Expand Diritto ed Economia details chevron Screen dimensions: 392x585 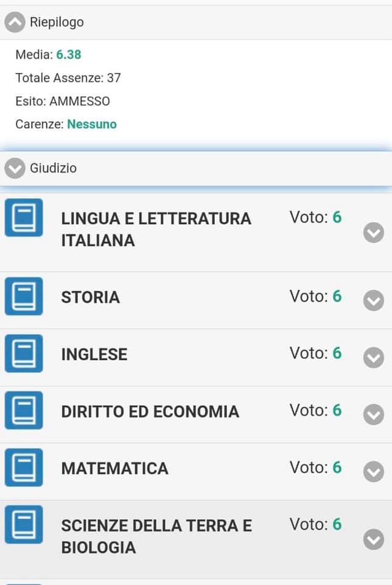(x=374, y=414)
